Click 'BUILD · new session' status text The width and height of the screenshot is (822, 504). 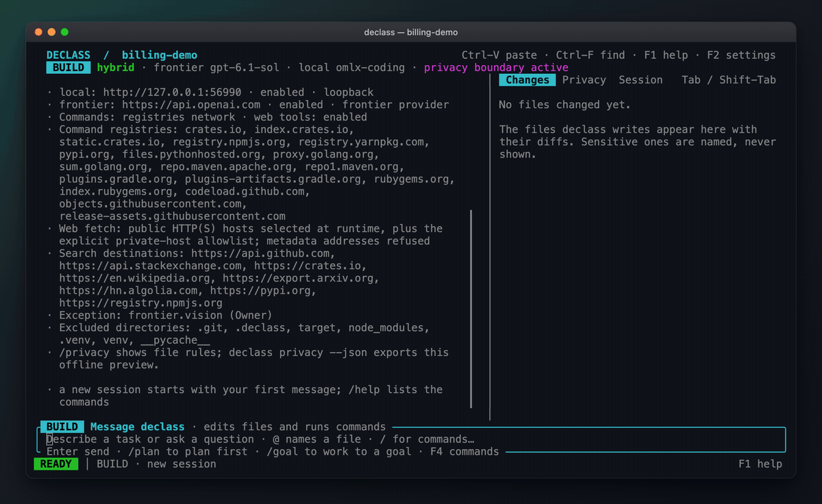156,464
